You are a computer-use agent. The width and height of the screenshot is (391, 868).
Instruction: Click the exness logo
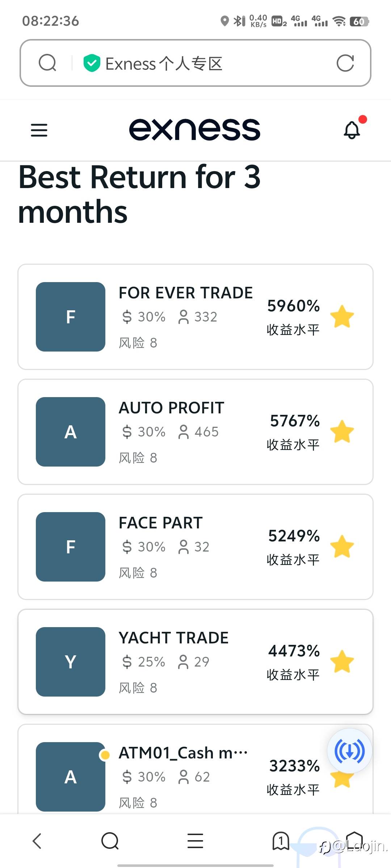point(195,129)
